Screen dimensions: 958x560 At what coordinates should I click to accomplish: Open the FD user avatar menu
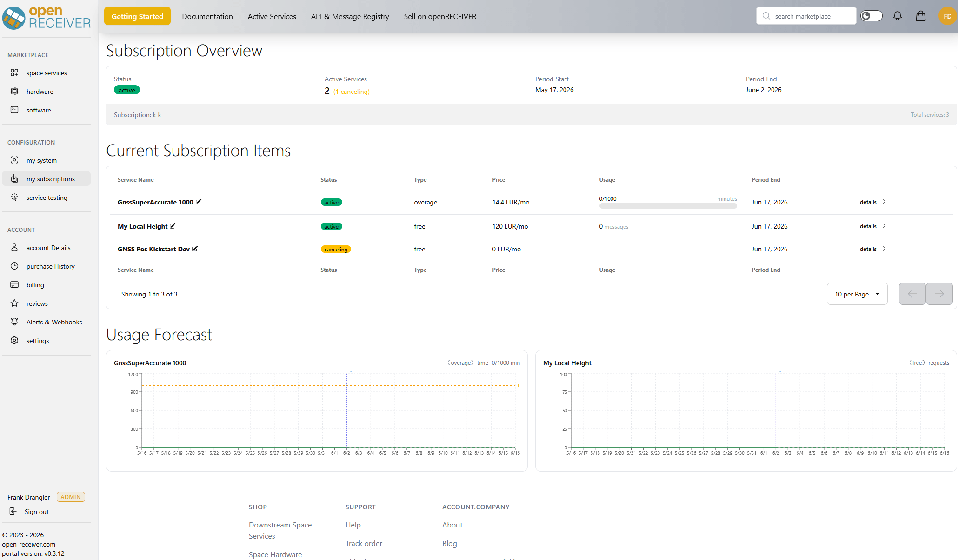[947, 16]
